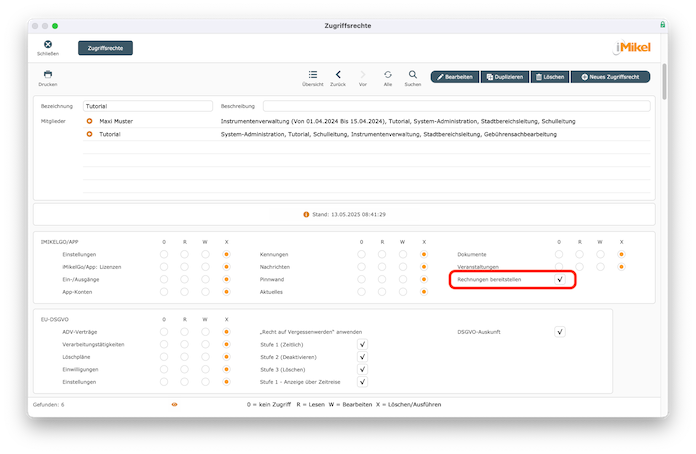The height and width of the screenshot is (454, 696).
Task: Select W edit access for ADV-Verträge
Action: point(206,331)
